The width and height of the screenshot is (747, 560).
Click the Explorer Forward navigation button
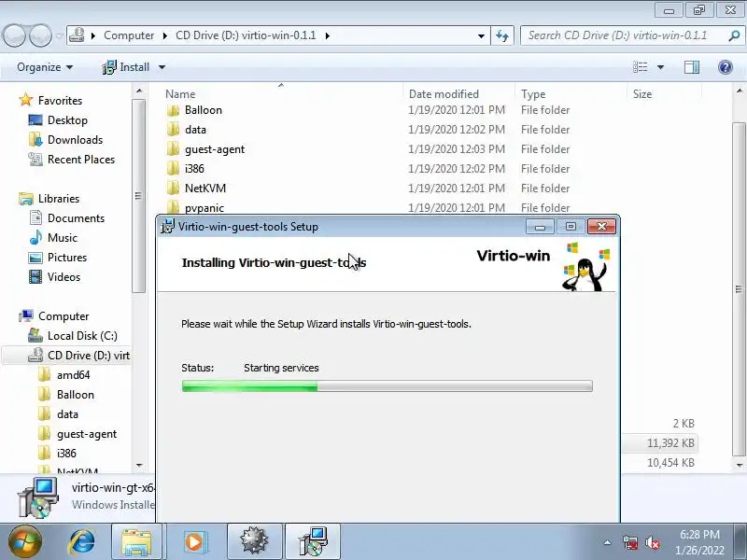pos(40,35)
